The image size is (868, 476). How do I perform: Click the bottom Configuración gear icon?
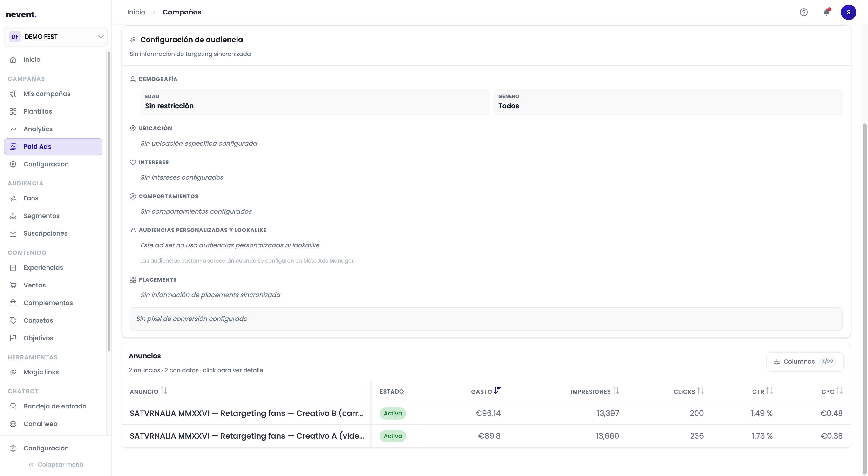point(13,448)
